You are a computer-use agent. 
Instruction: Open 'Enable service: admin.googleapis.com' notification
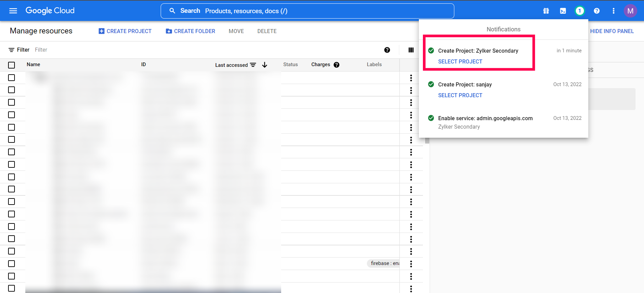[485, 118]
